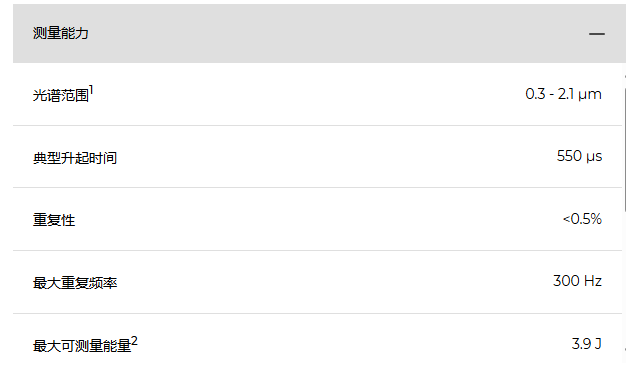This screenshot has width=626, height=368.
Task: Click empty area of the 重复性 row
Action: coord(317,219)
